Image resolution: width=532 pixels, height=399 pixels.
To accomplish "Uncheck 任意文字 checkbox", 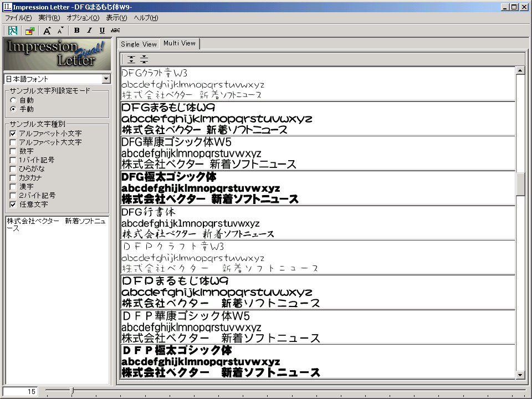I will pos(13,204).
